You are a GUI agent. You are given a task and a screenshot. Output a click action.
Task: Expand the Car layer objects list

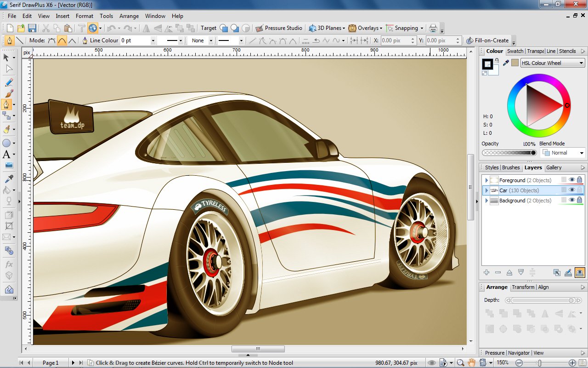click(x=486, y=190)
